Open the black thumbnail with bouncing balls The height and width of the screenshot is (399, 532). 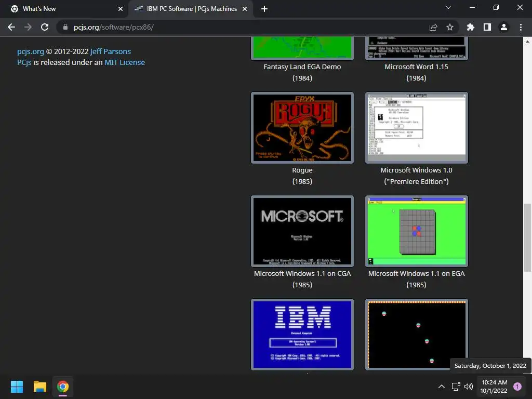[x=416, y=335]
